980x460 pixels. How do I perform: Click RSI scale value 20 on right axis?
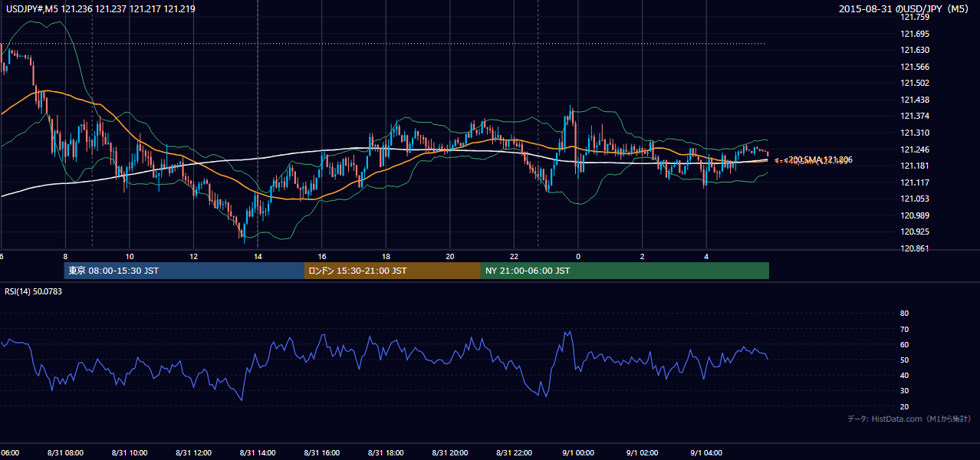click(x=904, y=406)
